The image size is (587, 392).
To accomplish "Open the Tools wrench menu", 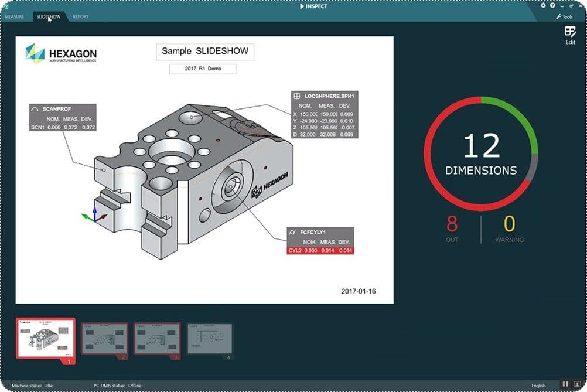I will click(x=564, y=17).
